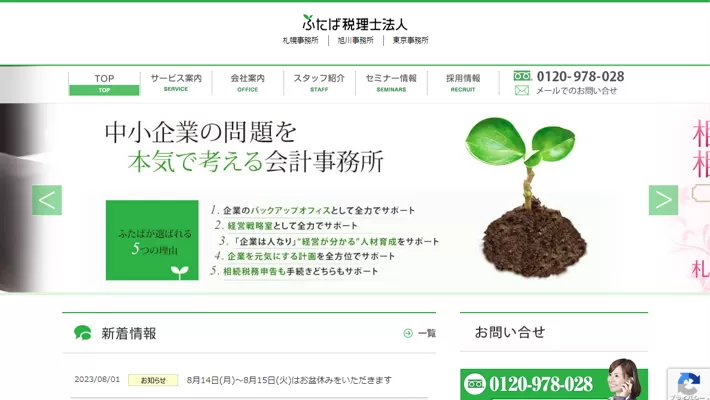Click the circled arrow icon beside 一覧
Screen dimensions: 710x400
click(x=408, y=333)
